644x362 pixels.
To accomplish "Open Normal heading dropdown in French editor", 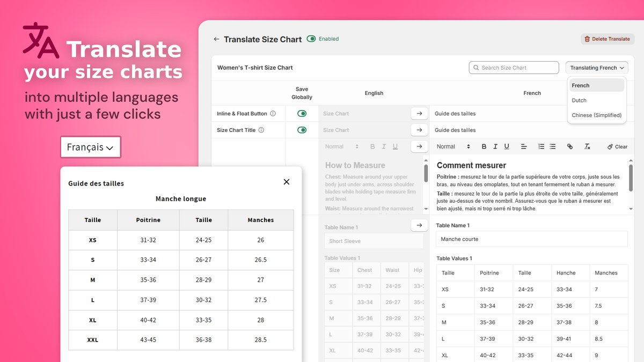I will [453, 146].
